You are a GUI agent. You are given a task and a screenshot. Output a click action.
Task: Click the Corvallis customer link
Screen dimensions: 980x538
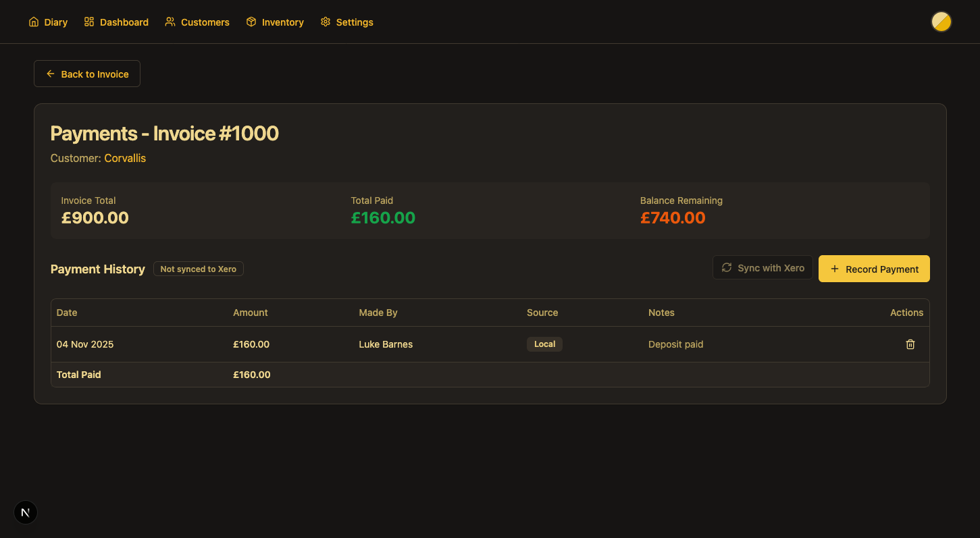pos(125,158)
